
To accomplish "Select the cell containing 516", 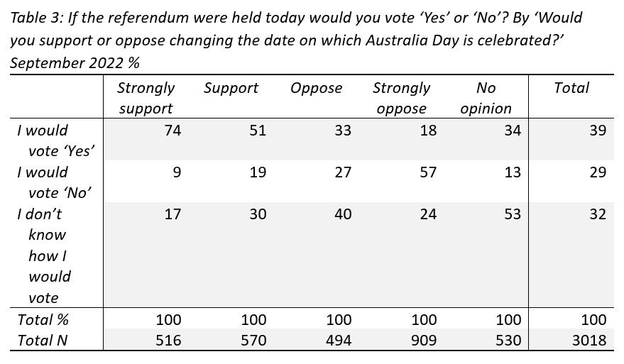I will pyautogui.click(x=168, y=341).
